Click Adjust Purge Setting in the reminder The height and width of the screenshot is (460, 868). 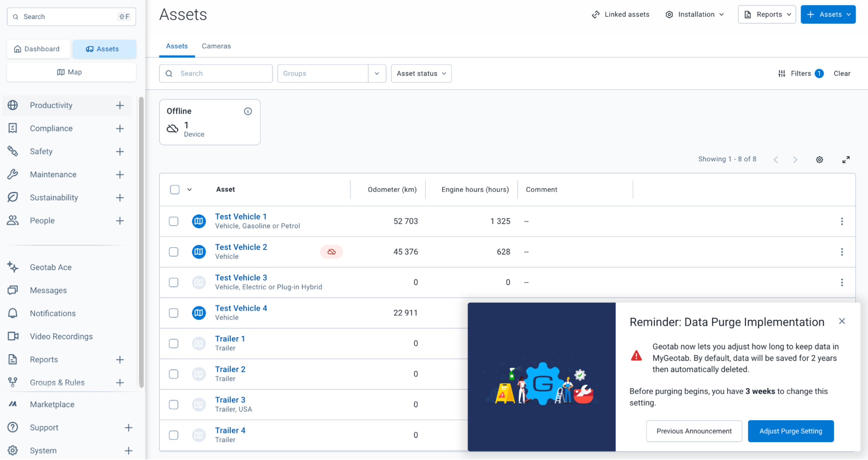click(791, 431)
